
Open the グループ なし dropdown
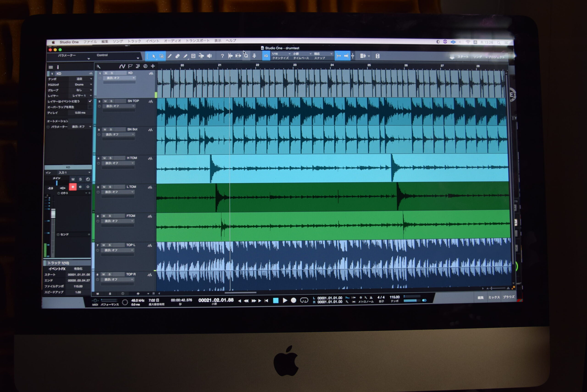tap(81, 90)
